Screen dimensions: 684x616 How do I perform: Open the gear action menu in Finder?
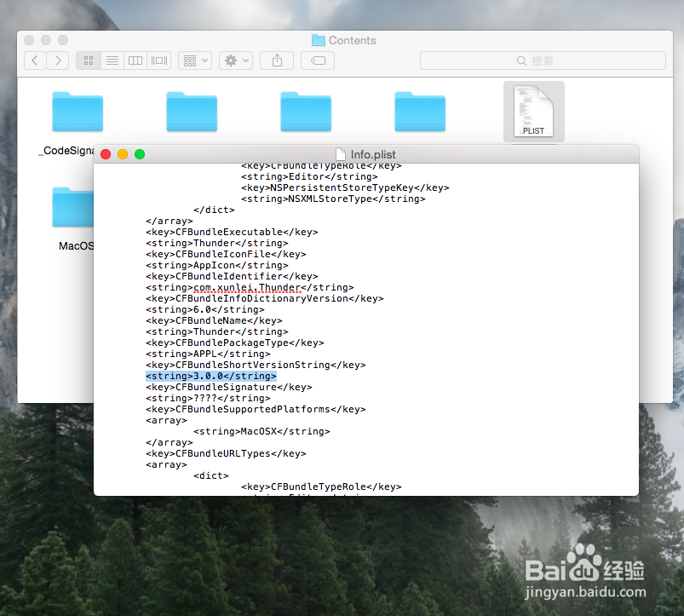tap(236, 60)
